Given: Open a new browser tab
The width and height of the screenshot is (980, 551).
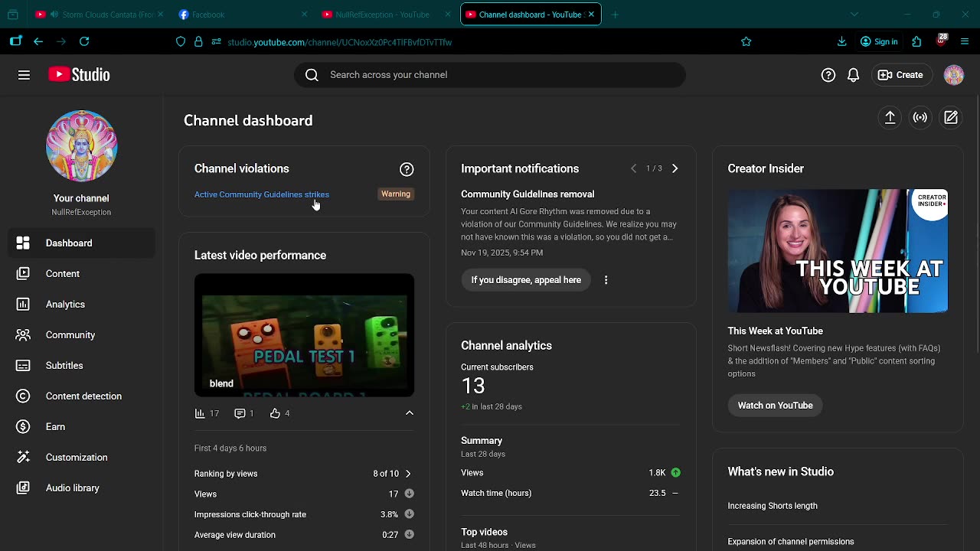Looking at the screenshot, I should coord(615,15).
